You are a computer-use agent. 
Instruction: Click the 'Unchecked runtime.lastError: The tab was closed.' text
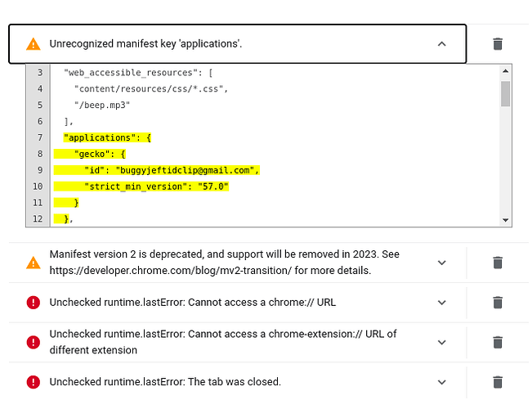pos(165,382)
